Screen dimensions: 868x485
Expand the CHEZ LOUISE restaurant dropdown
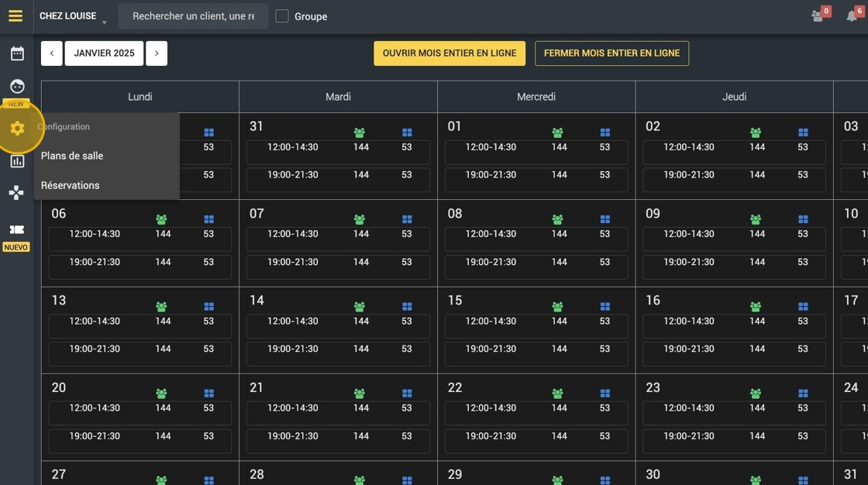(x=73, y=16)
